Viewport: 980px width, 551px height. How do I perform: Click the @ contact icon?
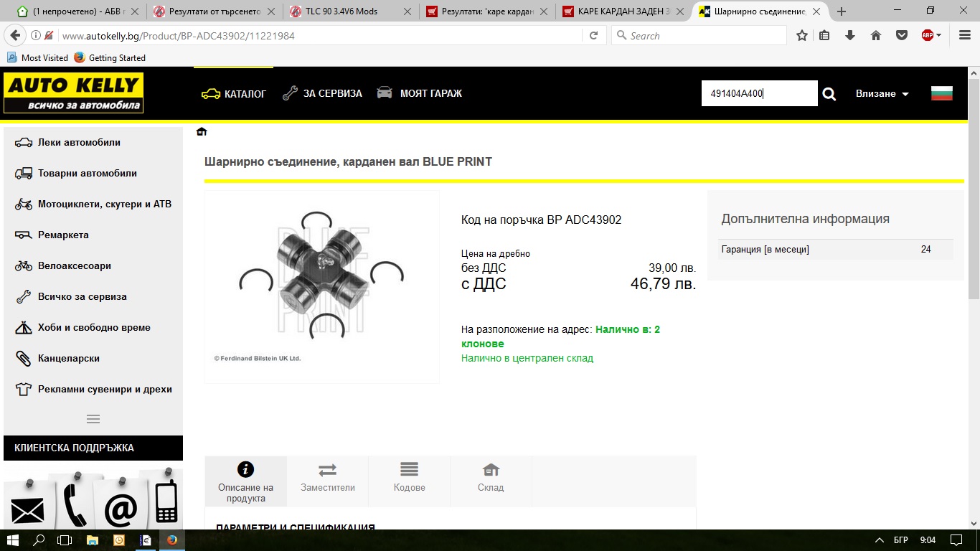click(x=121, y=509)
